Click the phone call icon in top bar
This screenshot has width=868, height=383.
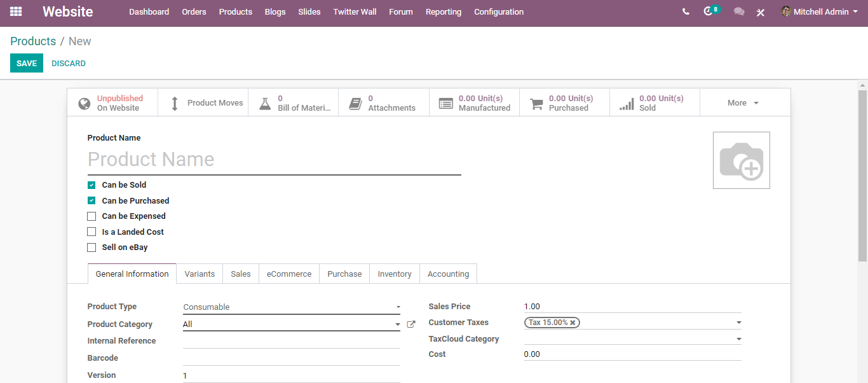click(686, 11)
